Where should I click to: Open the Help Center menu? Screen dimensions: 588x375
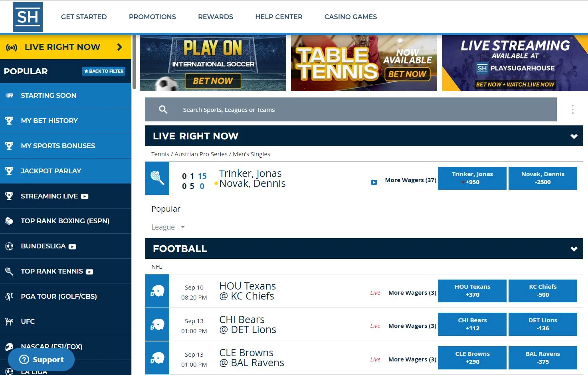[279, 17]
